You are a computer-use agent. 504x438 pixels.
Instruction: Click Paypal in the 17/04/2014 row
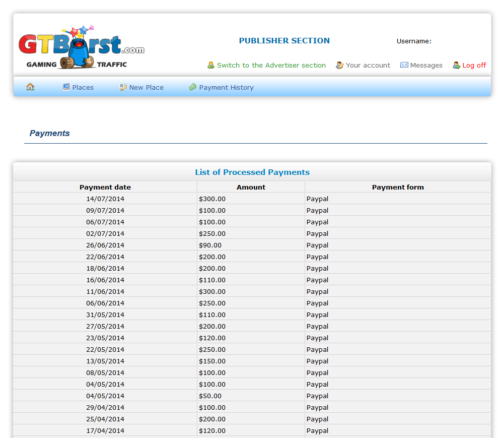pyautogui.click(x=317, y=430)
